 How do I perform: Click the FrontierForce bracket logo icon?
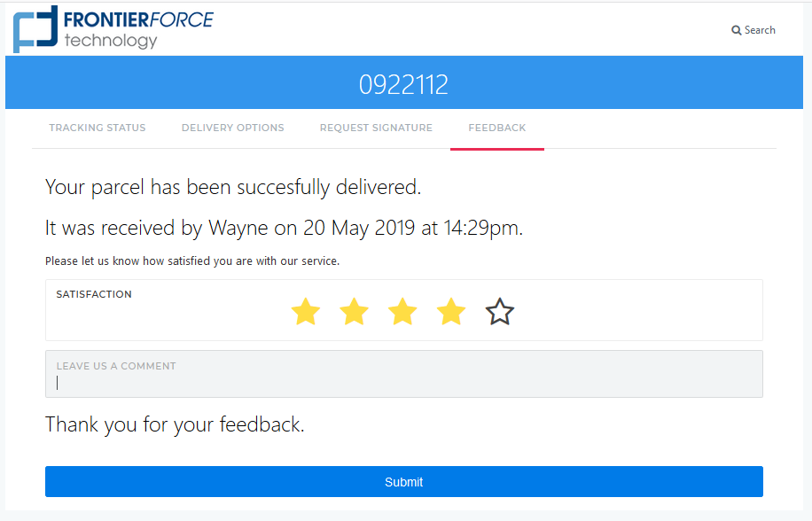point(35,28)
